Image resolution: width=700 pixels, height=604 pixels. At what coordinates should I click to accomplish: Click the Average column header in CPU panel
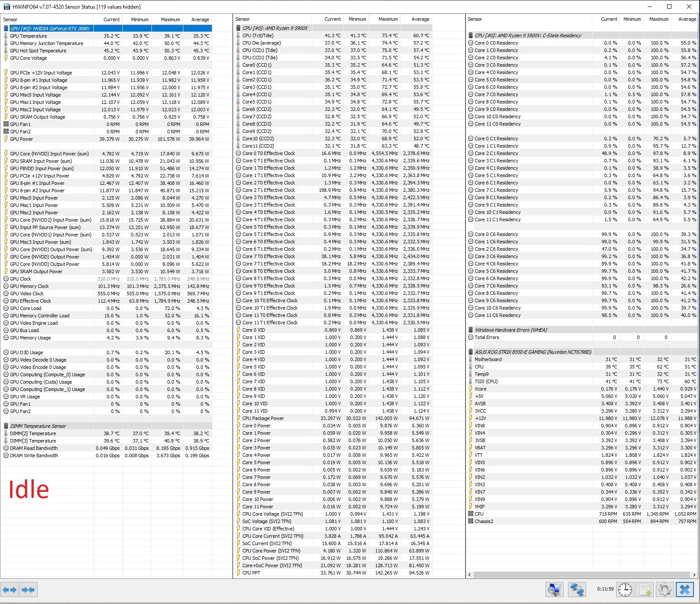pos(416,19)
